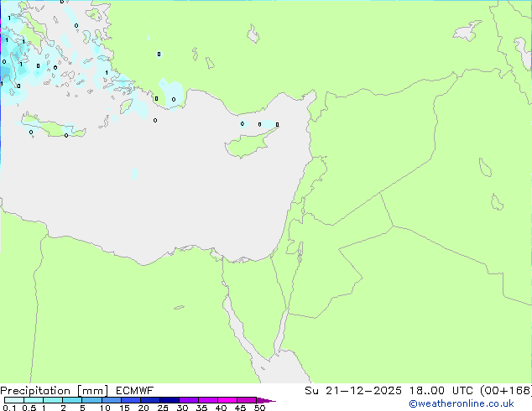The height and width of the screenshot is (411, 532).
Task: Click the island of Cyprus on map
Action: [248, 145]
